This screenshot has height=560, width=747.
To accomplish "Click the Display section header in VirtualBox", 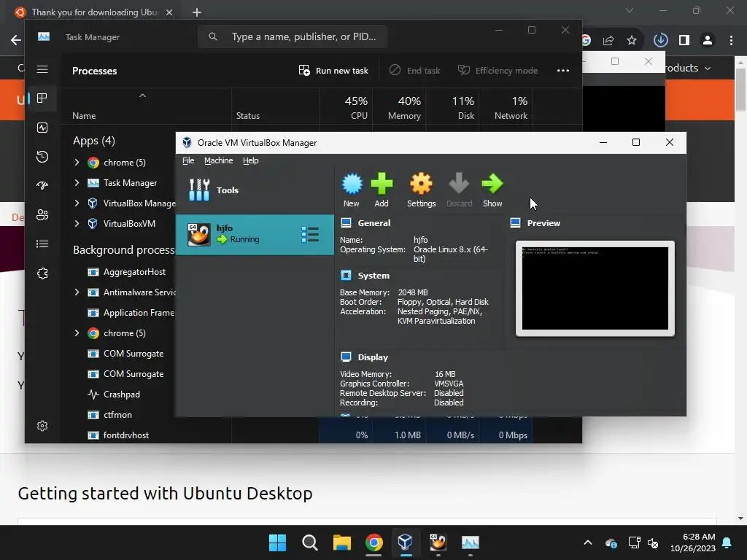I will tap(373, 357).
